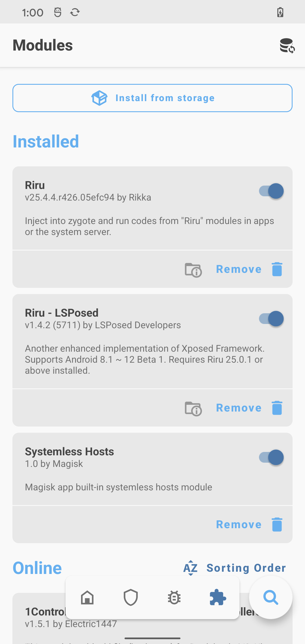
Task: Open Riru - LSPosed info folder icon
Action: 193,408
